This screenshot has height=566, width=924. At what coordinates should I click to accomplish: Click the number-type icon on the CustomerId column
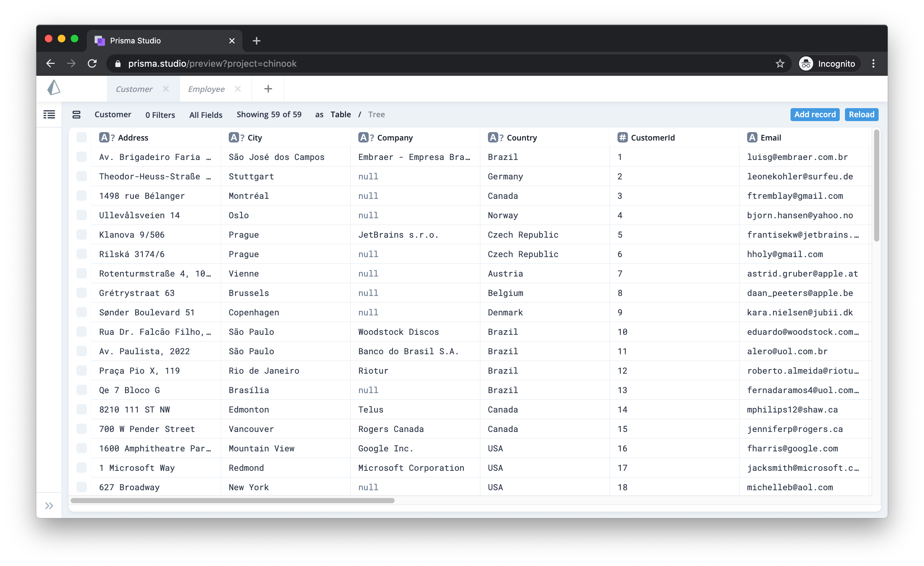tap(622, 137)
